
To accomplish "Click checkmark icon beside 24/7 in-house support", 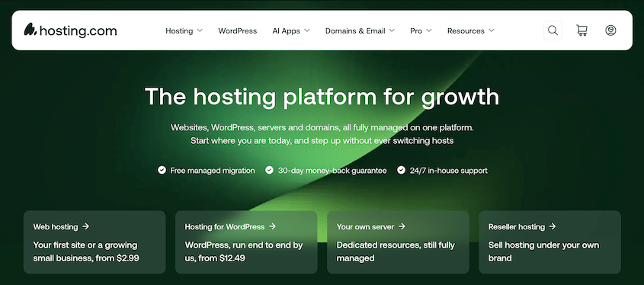I will (x=402, y=170).
